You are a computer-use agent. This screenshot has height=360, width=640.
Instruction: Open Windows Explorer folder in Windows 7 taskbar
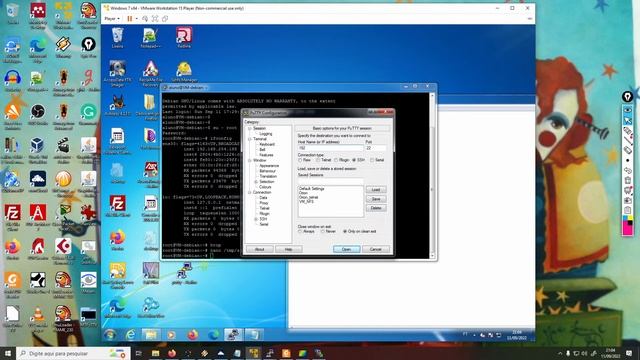point(151,335)
